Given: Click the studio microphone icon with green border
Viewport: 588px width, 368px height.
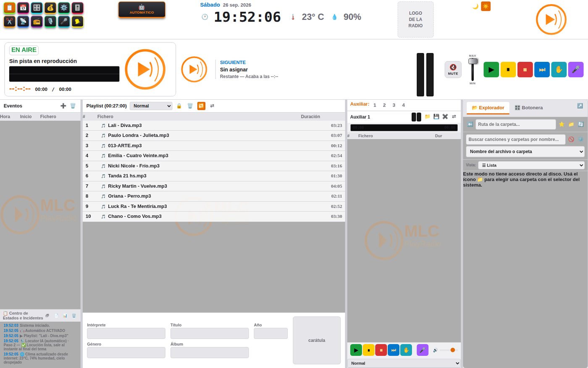Looking at the screenshot, I should pos(50,21).
